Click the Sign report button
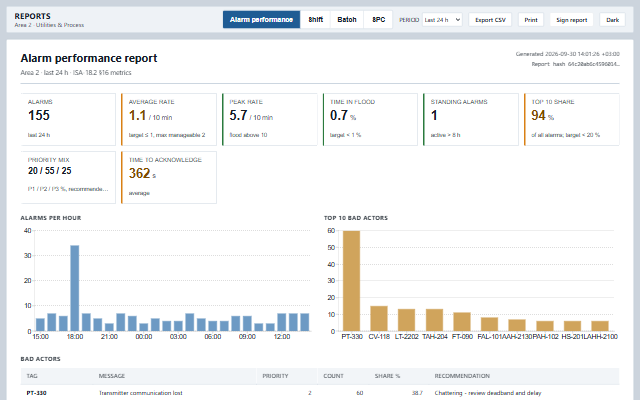The width and height of the screenshot is (640, 400). 571,20
